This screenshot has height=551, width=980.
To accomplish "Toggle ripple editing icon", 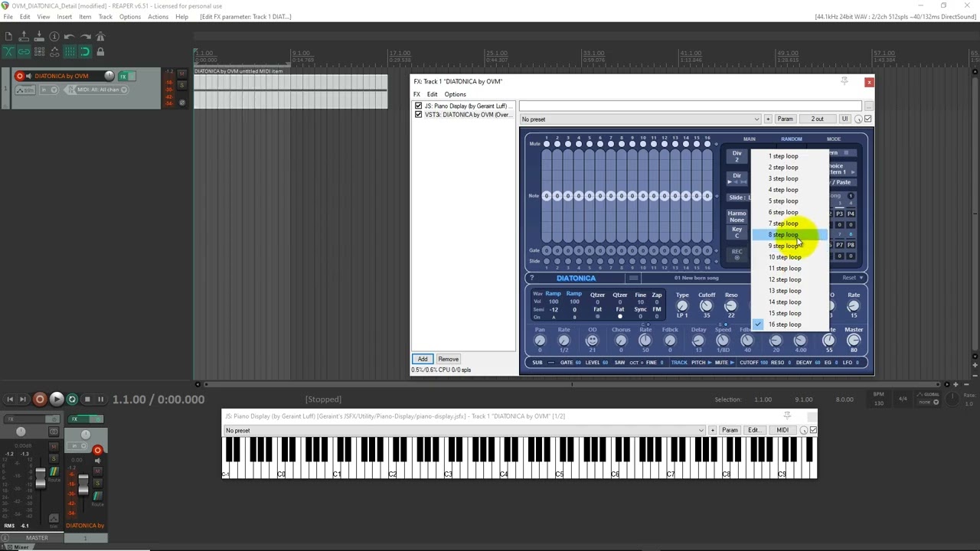I will coord(39,51).
